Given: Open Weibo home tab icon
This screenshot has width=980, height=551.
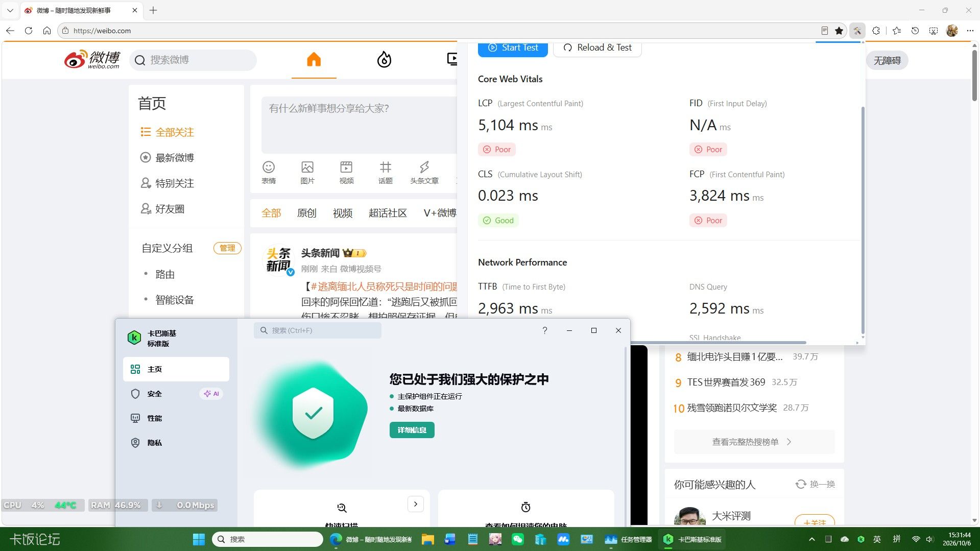Looking at the screenshot, I should coord(314,60).
